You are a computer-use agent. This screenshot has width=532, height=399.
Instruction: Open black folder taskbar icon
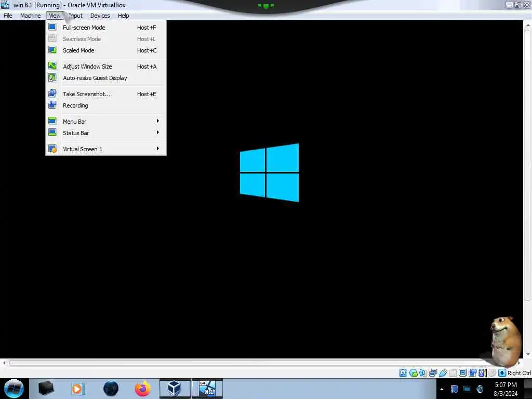coord(46,389)
